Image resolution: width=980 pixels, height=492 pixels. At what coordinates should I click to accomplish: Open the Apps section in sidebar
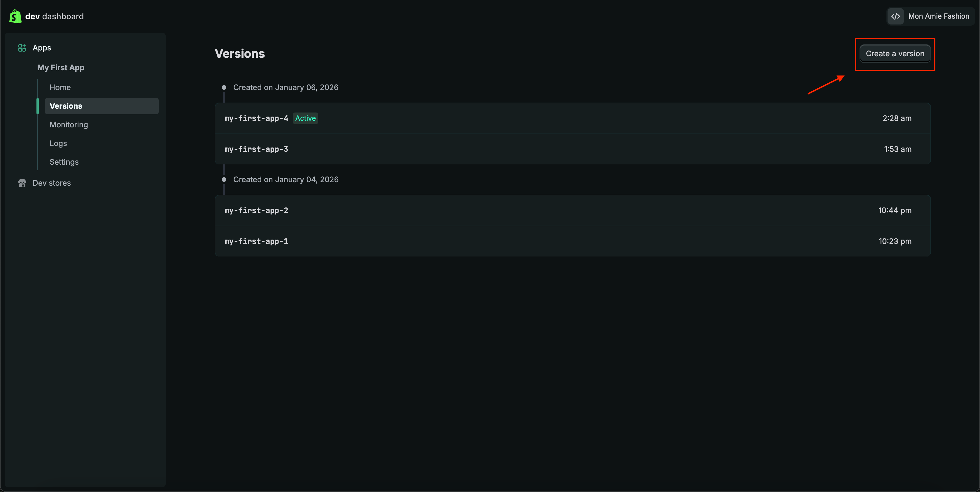click(42, 48)
